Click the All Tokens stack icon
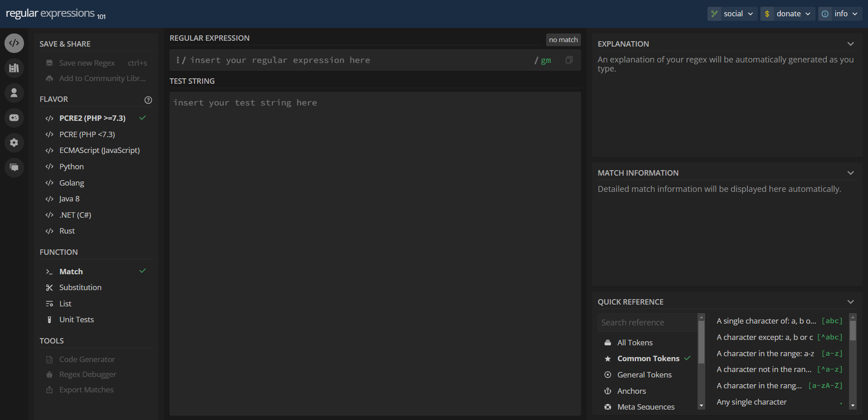This screenshot has width=868, height=420. (608, 343)
